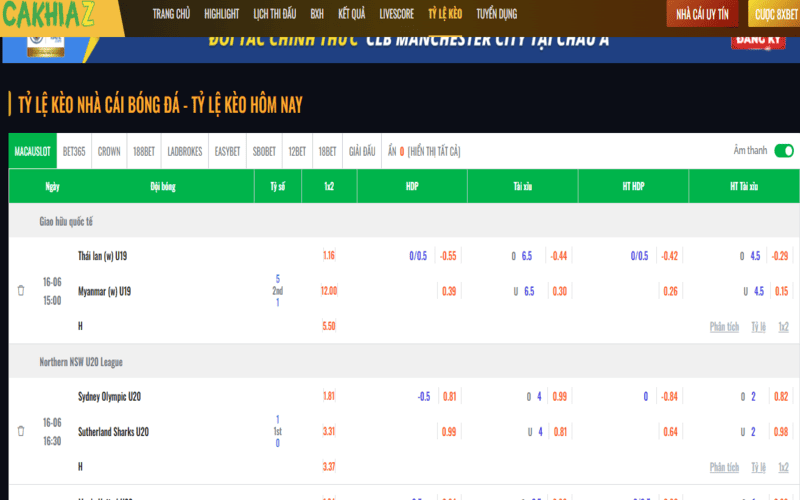Select the LADBROKES odds tab
The height and width of the screenshot is (500, 800).
[185, 151]
